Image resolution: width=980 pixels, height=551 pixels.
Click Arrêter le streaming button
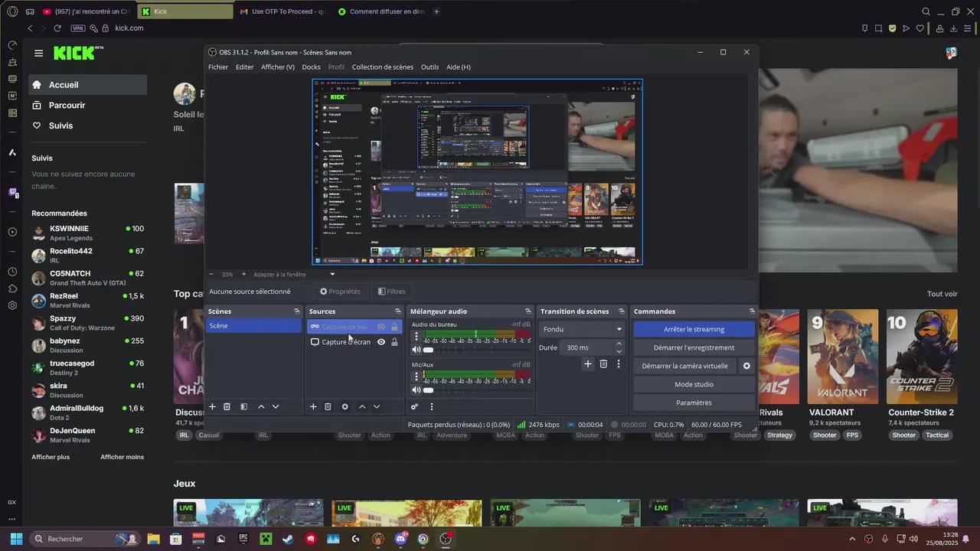pos(694,329)
